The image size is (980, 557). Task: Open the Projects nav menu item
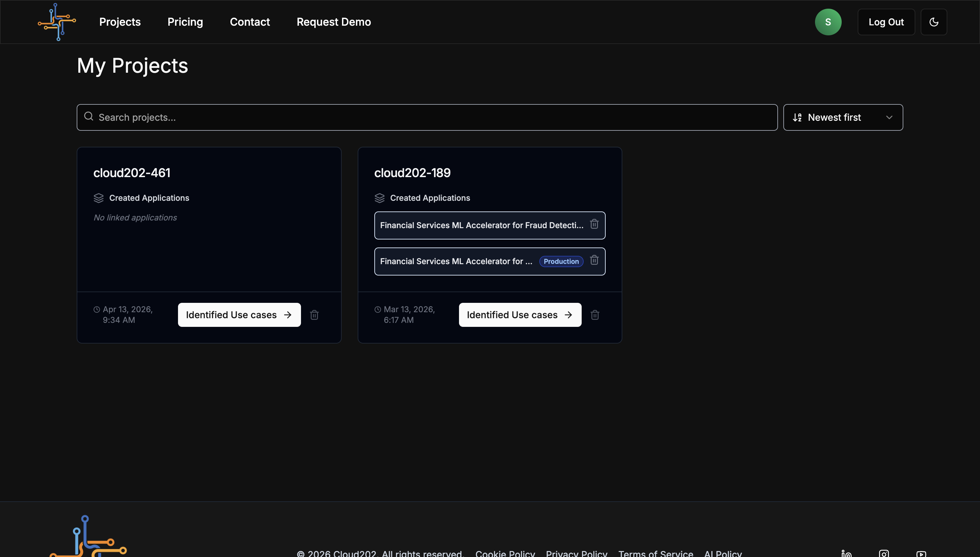tap(120, 22)
